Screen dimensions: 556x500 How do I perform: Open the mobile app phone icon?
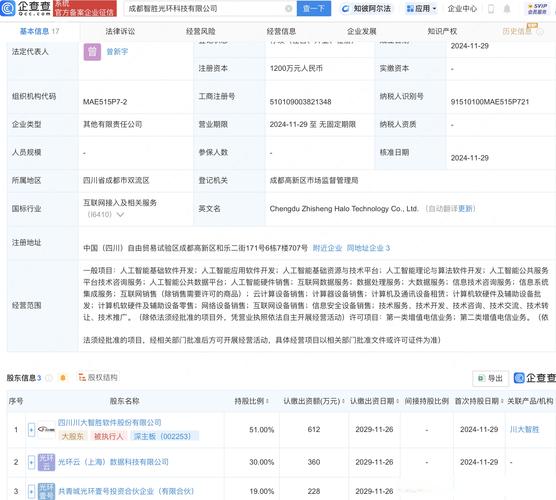coord(491,9)
